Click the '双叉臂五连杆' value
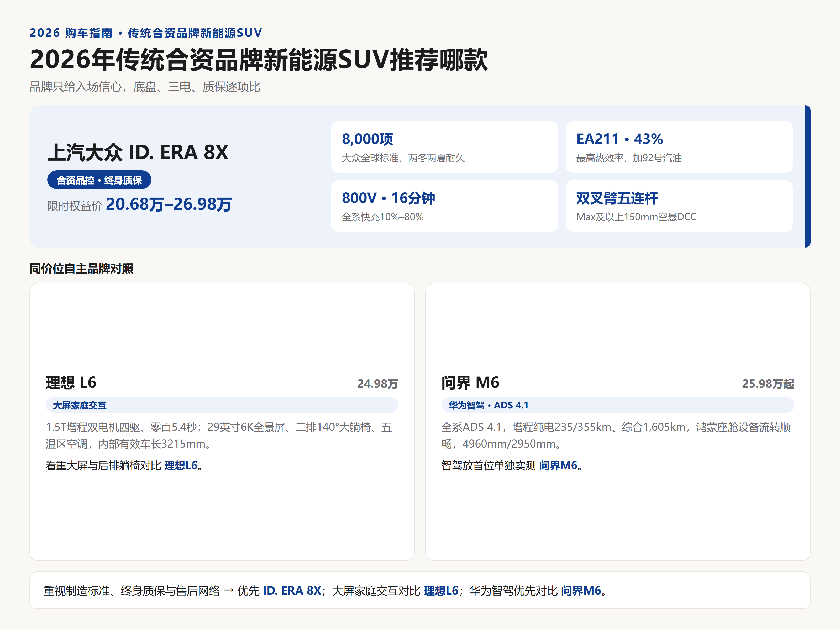The height and width of the screenshot is (630, 840). pyautogui.click(x=617, y=198)
